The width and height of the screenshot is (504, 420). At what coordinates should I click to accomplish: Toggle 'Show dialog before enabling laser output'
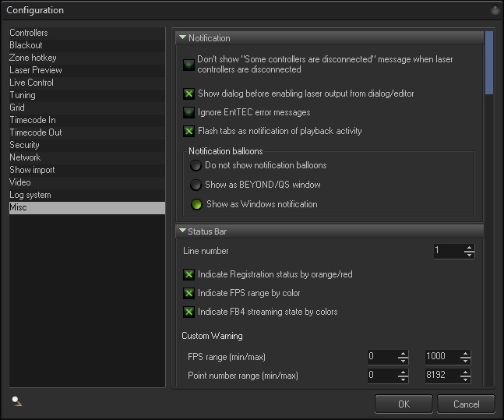[189, 94]
